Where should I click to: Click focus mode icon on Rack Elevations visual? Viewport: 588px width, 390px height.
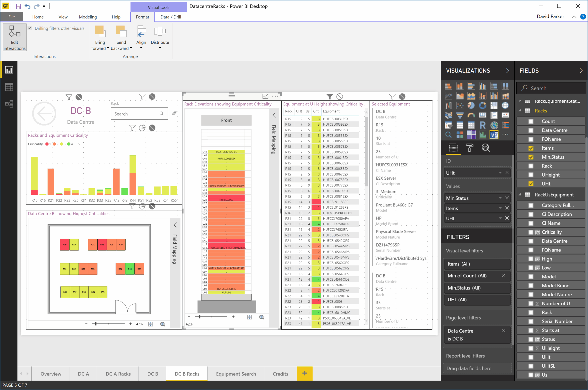pyautogui.click(x=265, y=96)
